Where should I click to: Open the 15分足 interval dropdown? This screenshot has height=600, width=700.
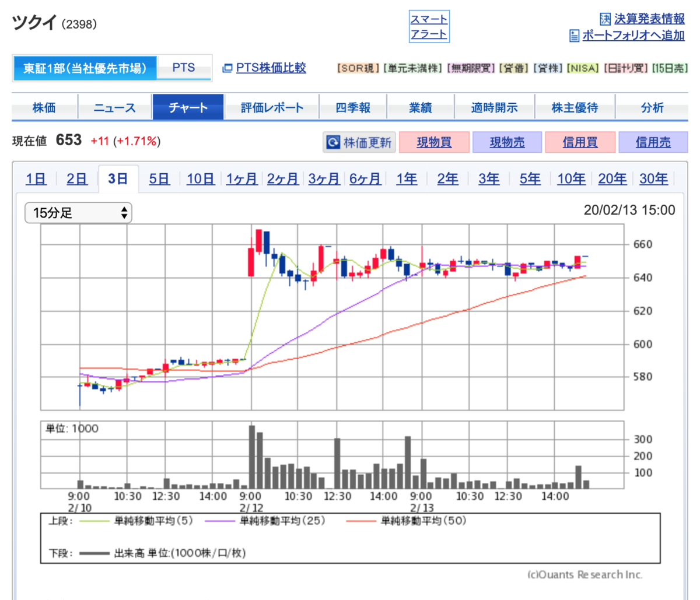(x=78, y=213)
